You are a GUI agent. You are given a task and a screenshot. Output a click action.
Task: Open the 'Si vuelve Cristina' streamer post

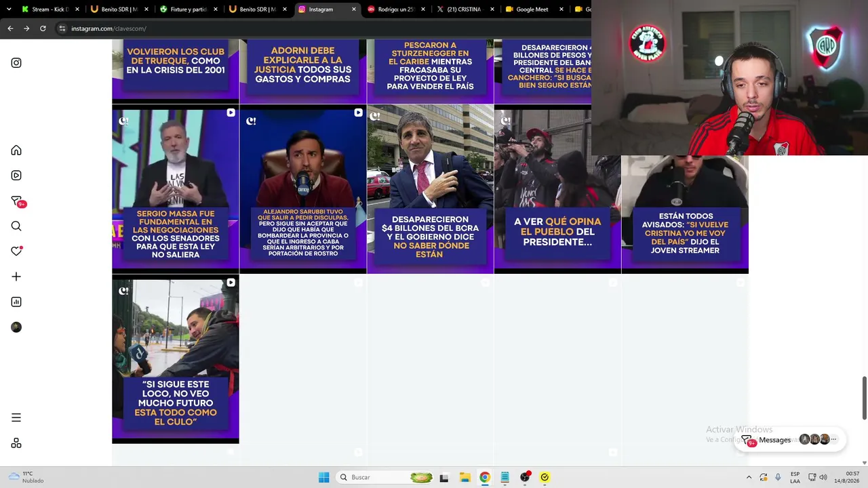(x=685, y=215)
